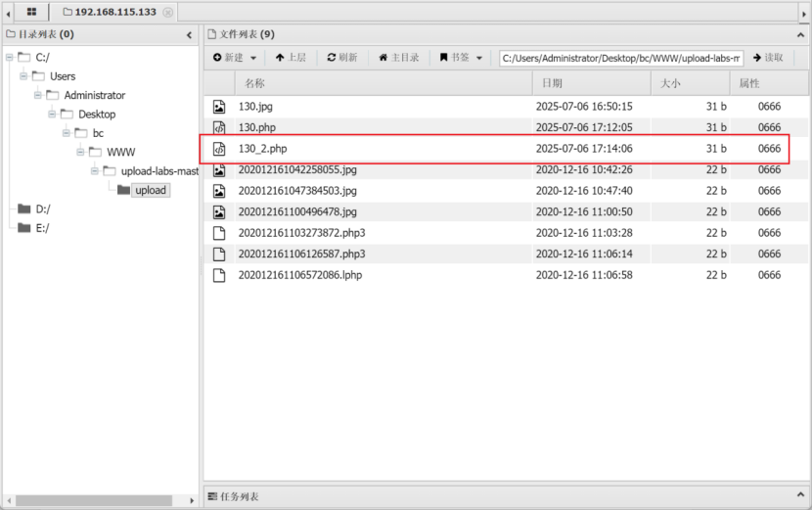Click the code icon of 130.php
This screenshot has height=510, width=812.
219,127
